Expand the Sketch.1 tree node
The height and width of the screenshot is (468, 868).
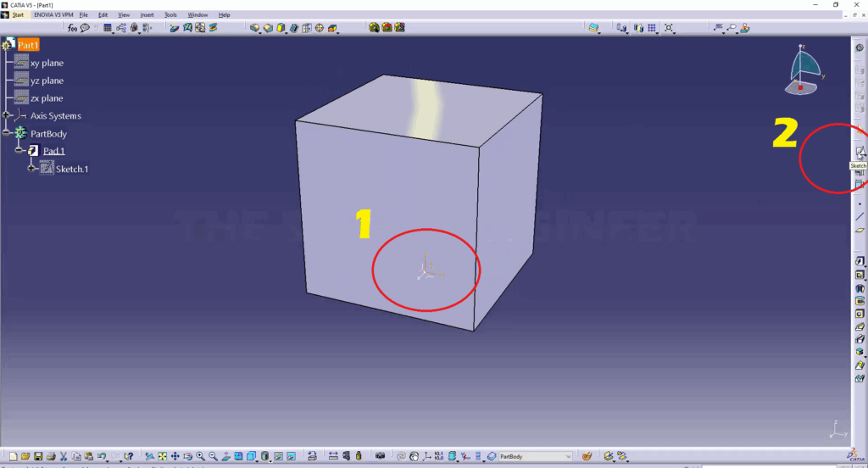coord(32,169)
